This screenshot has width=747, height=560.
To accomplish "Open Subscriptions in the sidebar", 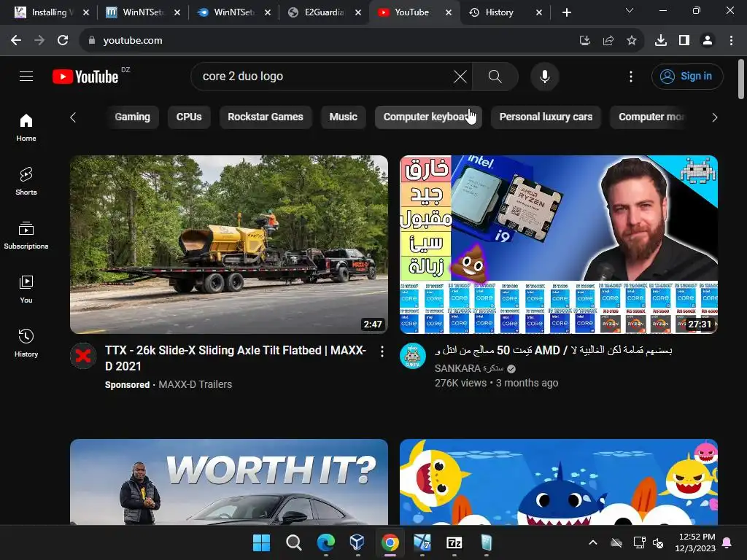I will pos(26,236).
